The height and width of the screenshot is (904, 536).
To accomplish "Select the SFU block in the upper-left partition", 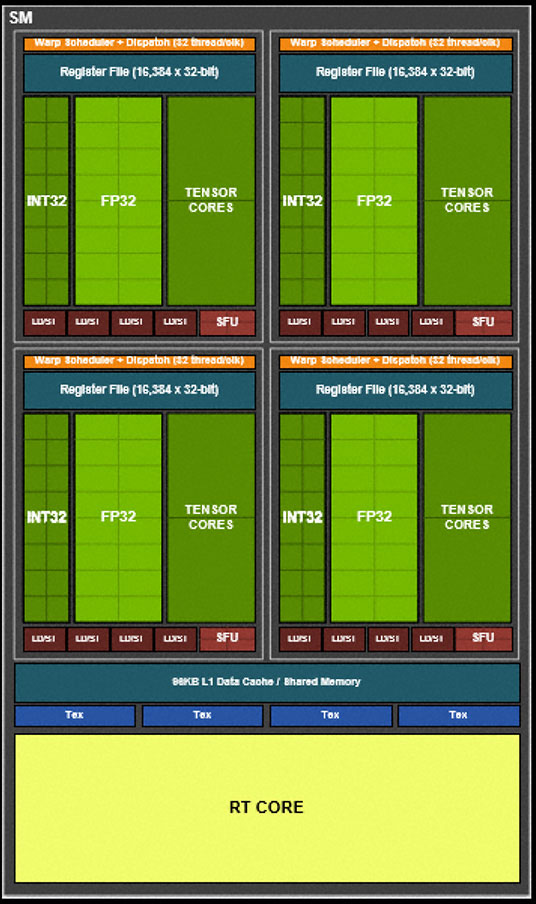I will tap(227, 322).
